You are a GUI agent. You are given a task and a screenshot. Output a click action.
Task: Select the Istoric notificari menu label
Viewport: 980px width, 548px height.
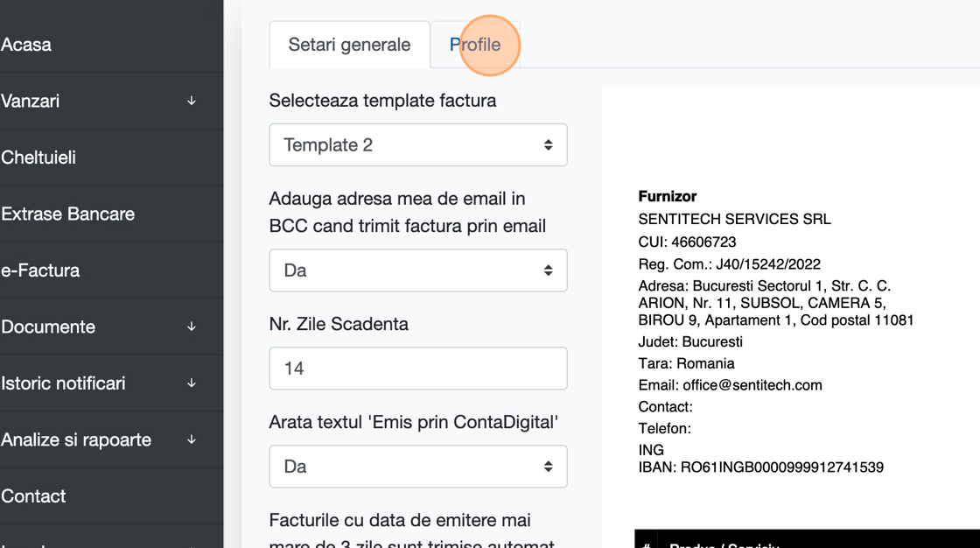[63, 383]
